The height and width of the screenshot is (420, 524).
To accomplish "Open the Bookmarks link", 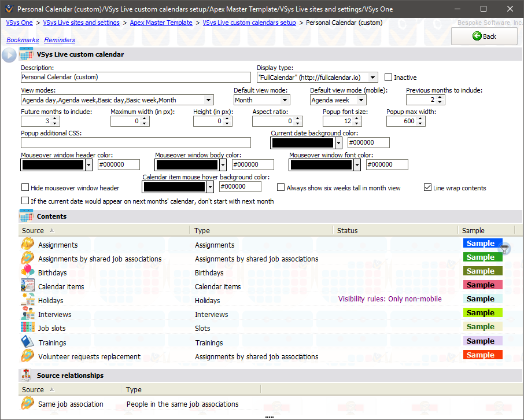I will click(x=23, y=40).
